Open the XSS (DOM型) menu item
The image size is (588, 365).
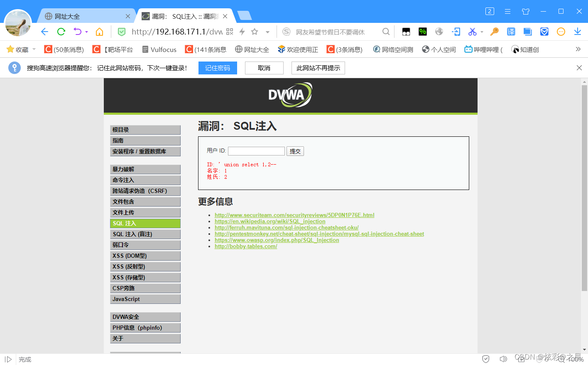pyautogui.click(x=145, y=256)
